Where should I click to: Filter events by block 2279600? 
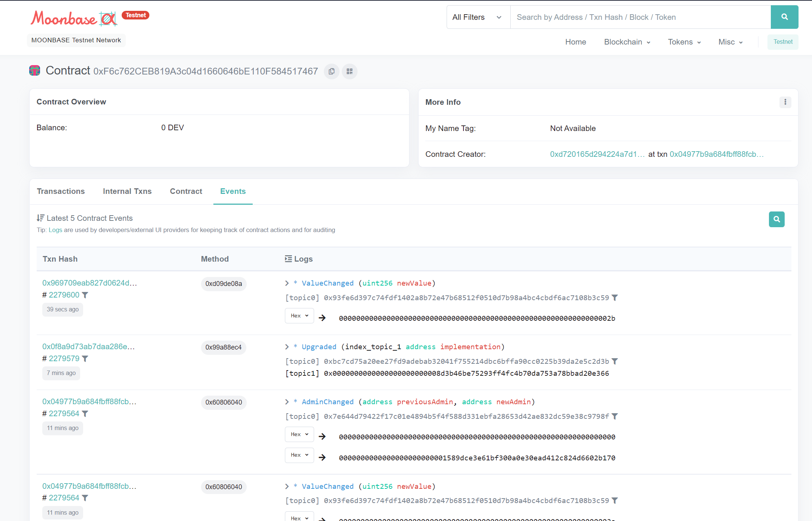pos(85,295)
